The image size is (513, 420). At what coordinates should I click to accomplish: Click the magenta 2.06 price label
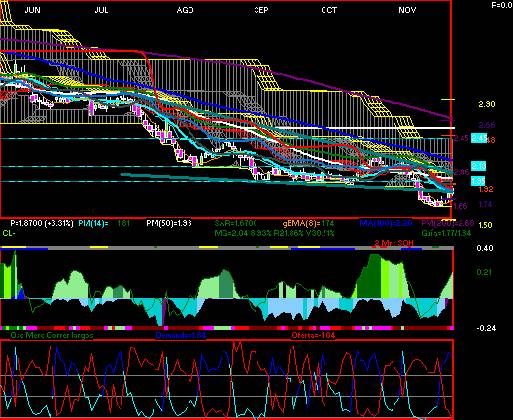point(462,172)
